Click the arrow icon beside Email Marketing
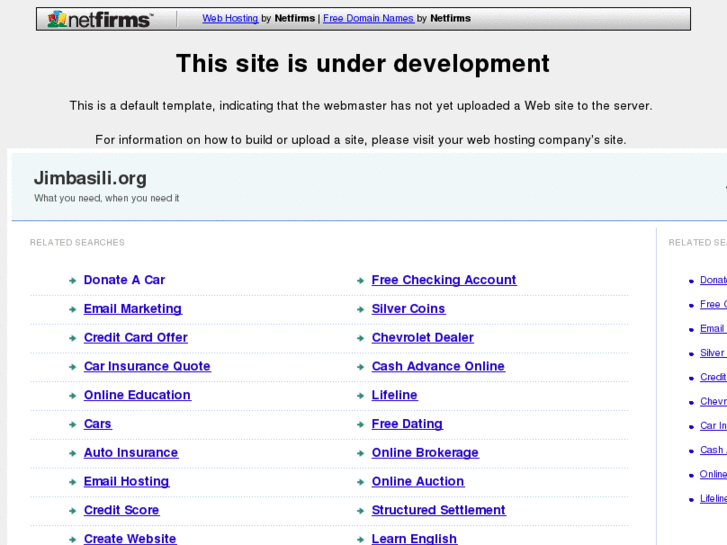The height and width of the screenshot is (545, 727). (x=72, y=309)
